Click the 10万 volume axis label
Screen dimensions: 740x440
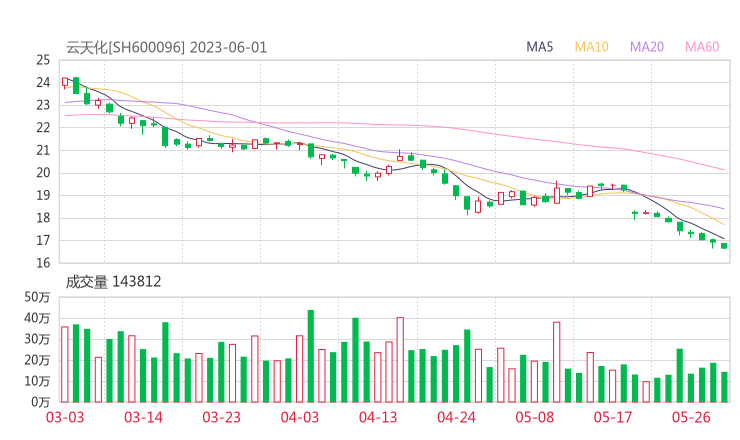pyautogui.click(x=37, y=381)
